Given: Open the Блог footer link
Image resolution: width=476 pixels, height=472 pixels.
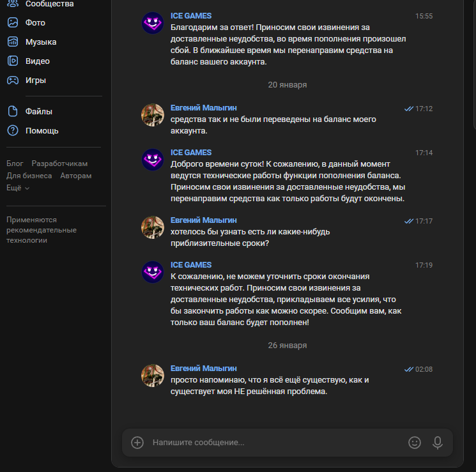Looking at the screenshot, I should tap(15, 164).
